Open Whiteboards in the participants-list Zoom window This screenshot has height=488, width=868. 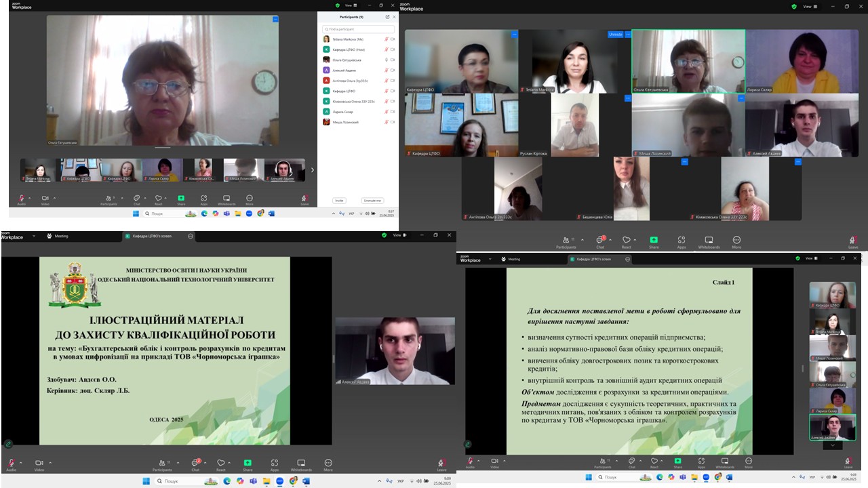226,200
